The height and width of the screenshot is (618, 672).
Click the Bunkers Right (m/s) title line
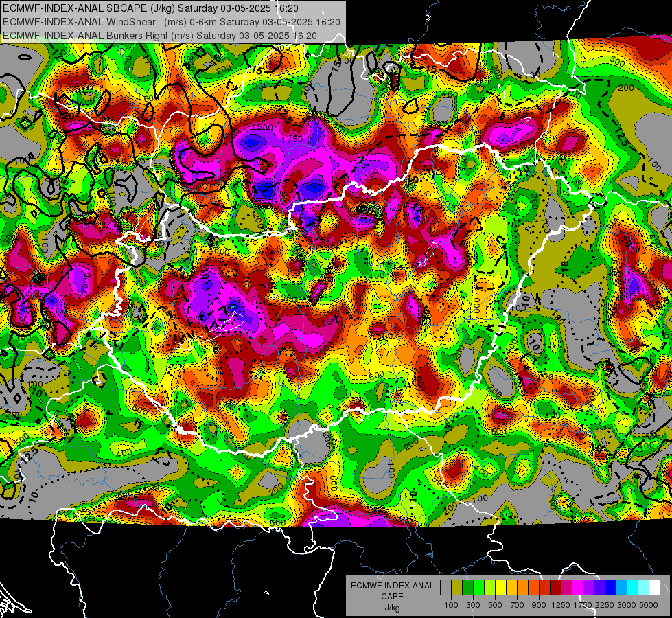click(x=160, y=36)
